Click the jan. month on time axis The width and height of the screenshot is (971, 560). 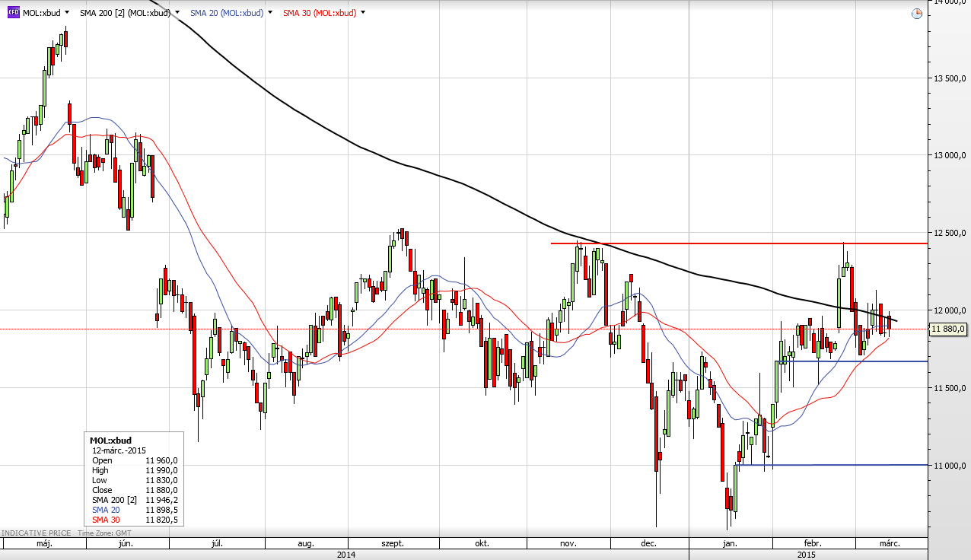[x=730, y=544]
